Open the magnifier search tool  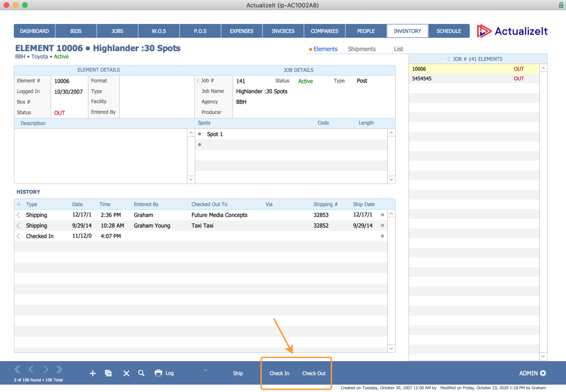(141, 373)
